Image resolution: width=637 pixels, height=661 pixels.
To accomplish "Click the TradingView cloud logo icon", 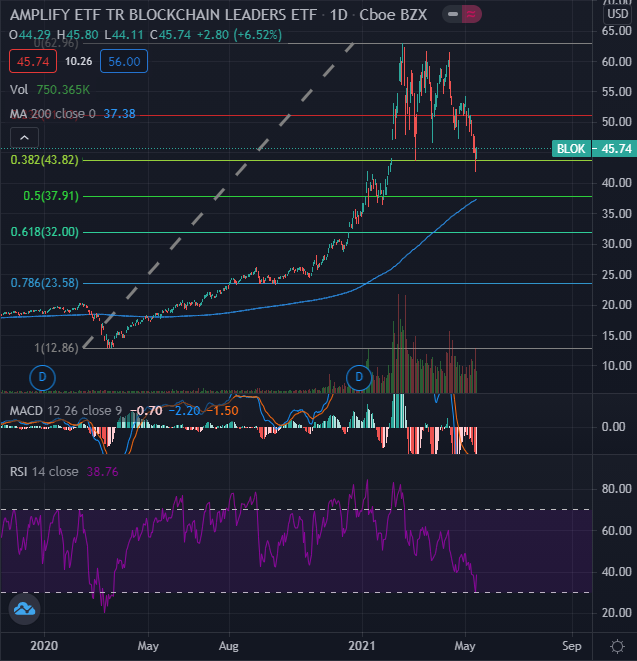I will [24, 609].
